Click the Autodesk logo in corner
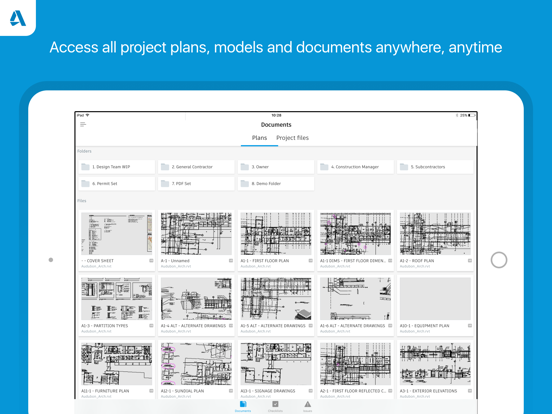Screen dimensions: 552x414 pos(18,18)
